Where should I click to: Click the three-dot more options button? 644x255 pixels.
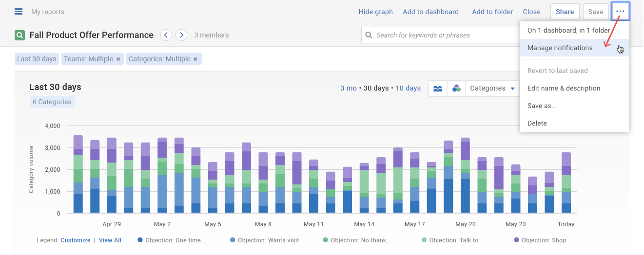pyautogui.click(x=620, y=12)
